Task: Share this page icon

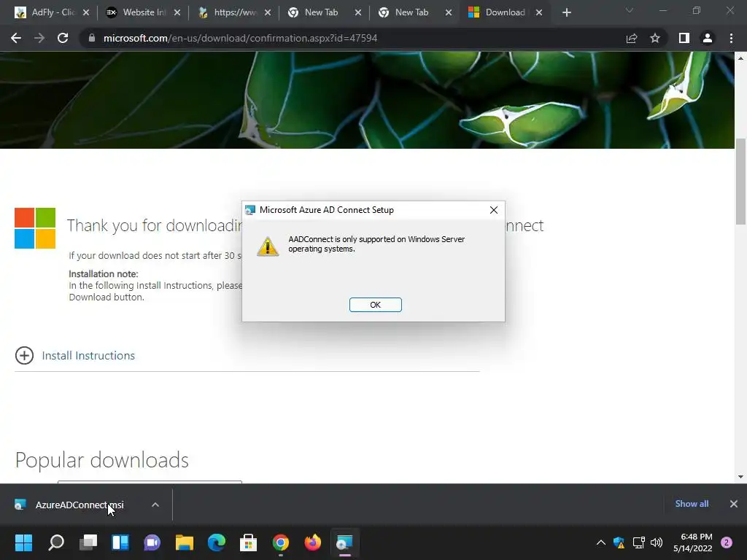Action: click(x=632, y=38)
